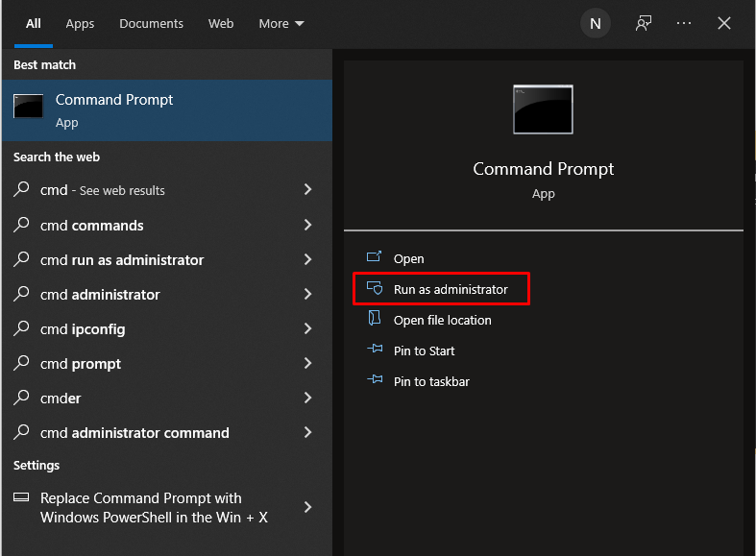Open Replace Command Prompt with PowerShell setting
Viewport: 756px width, 556px height.
pos(140,507)
